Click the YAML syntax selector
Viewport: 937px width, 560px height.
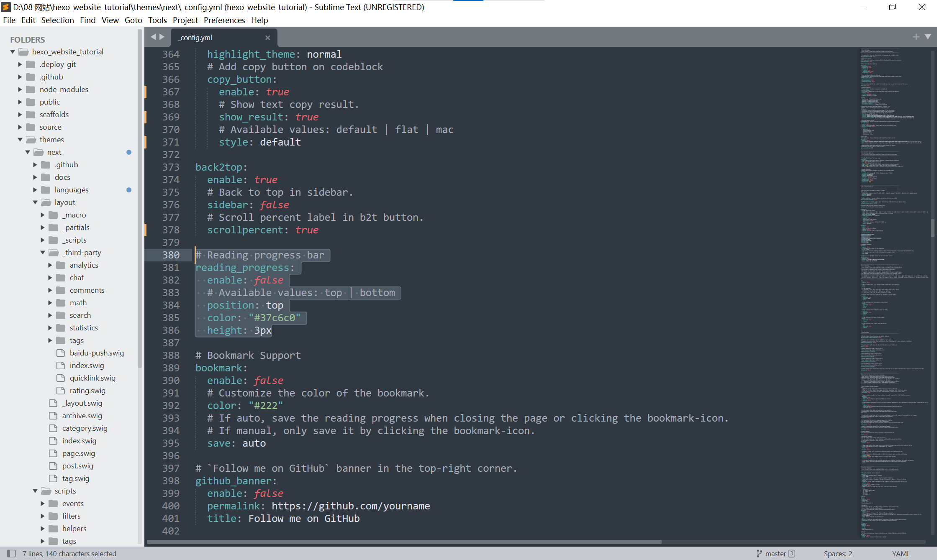[x=901, y=553]
